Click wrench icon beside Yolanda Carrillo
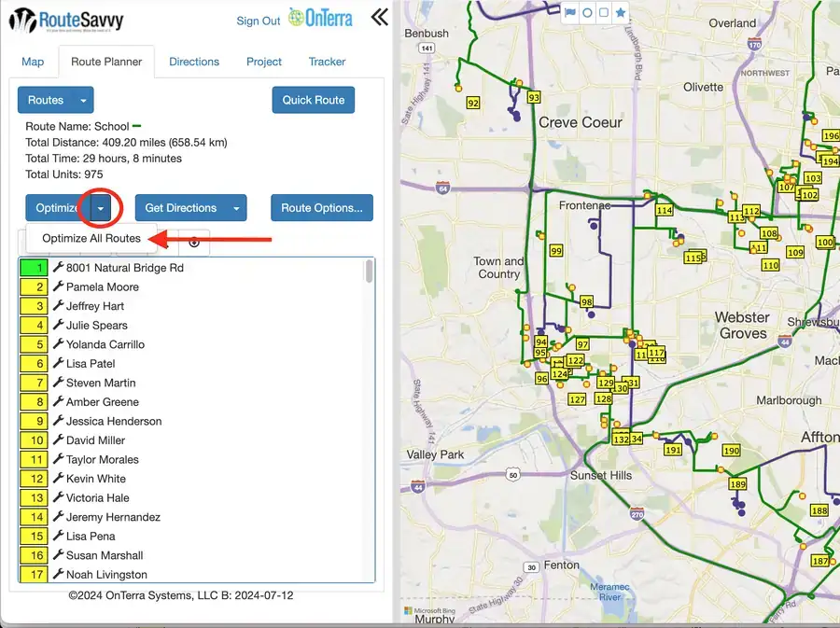The height and width of the screenshot is (628, 840). [x=58, y=343]
